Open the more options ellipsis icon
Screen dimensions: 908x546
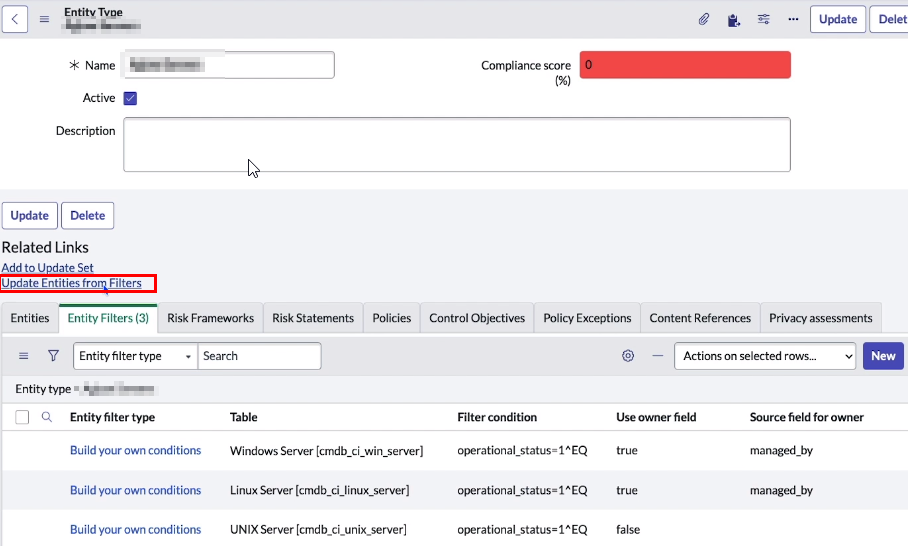point(793,19)
